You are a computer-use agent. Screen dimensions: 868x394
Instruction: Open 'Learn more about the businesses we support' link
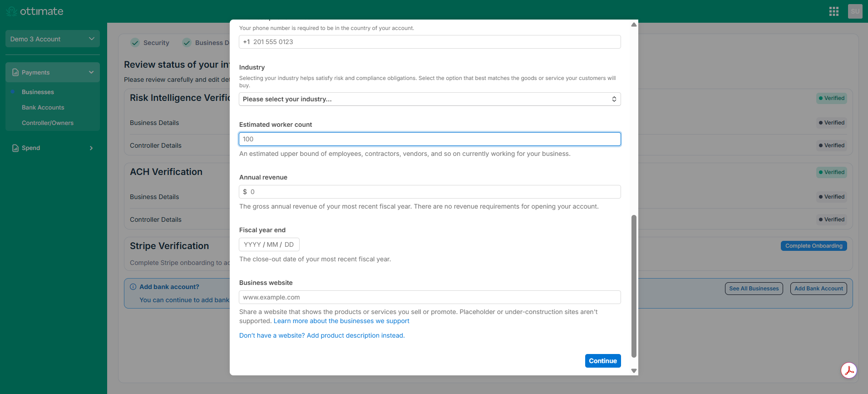(341, 321)
